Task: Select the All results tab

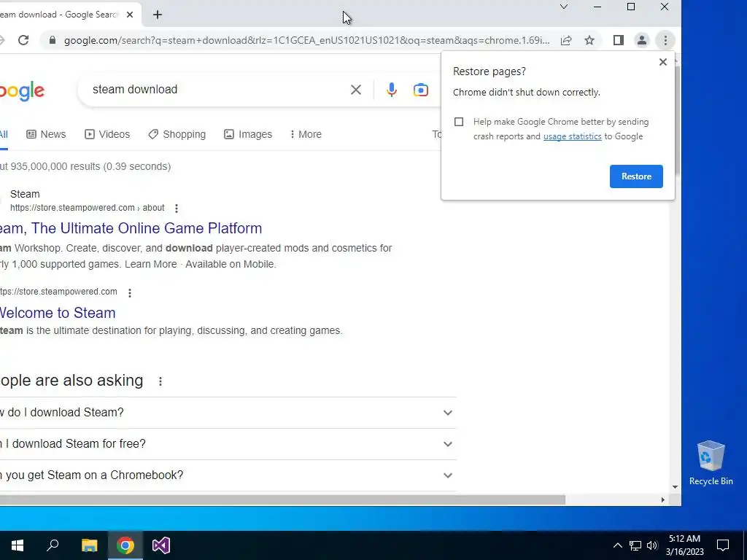Action: tap(4, 134)
